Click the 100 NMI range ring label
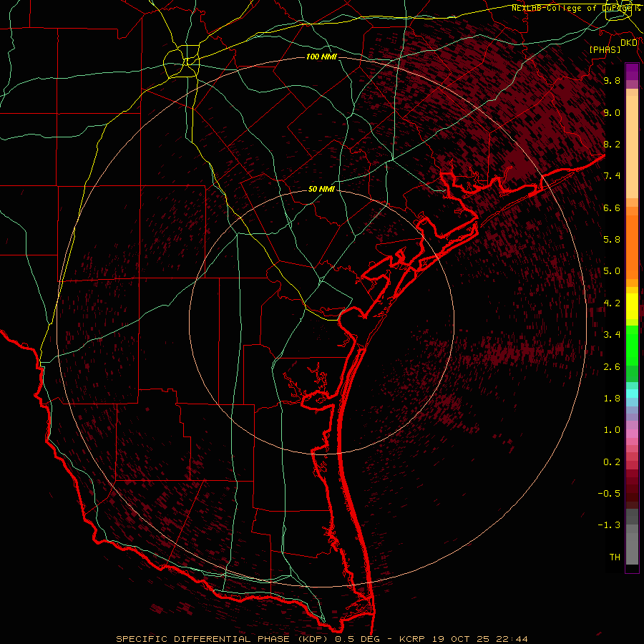 click(x=321, y=57)
